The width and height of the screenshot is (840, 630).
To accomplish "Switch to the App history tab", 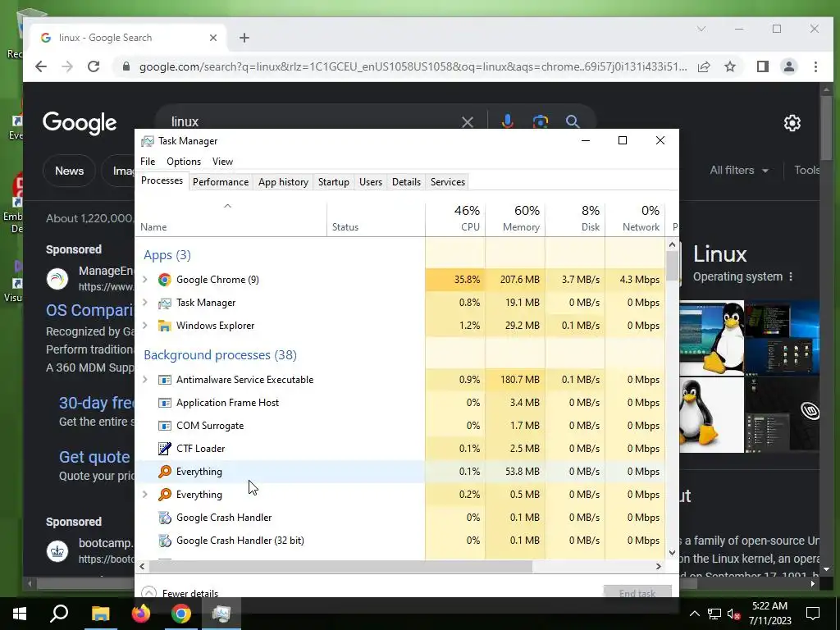I will tap(283, 182).
